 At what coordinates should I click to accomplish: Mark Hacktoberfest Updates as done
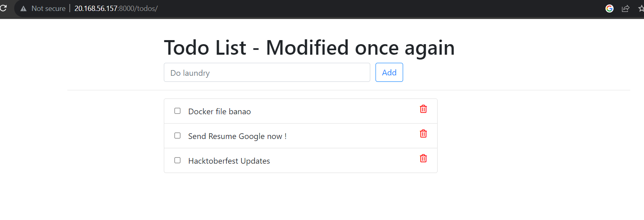pos(177,160)
